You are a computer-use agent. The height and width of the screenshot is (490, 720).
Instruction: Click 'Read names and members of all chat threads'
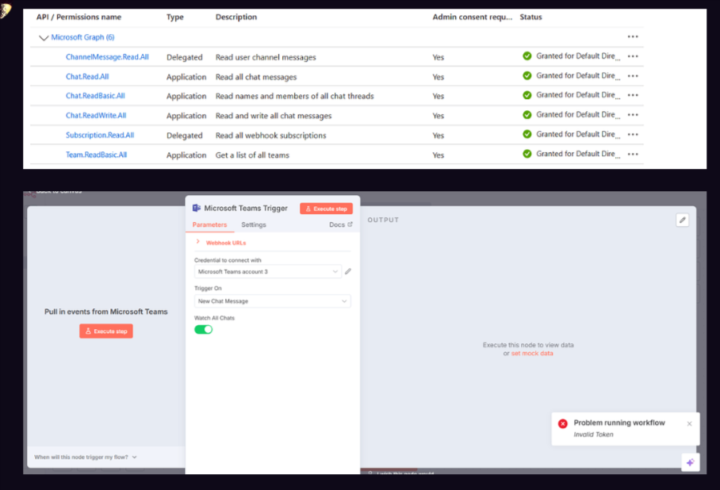(294, 96)
